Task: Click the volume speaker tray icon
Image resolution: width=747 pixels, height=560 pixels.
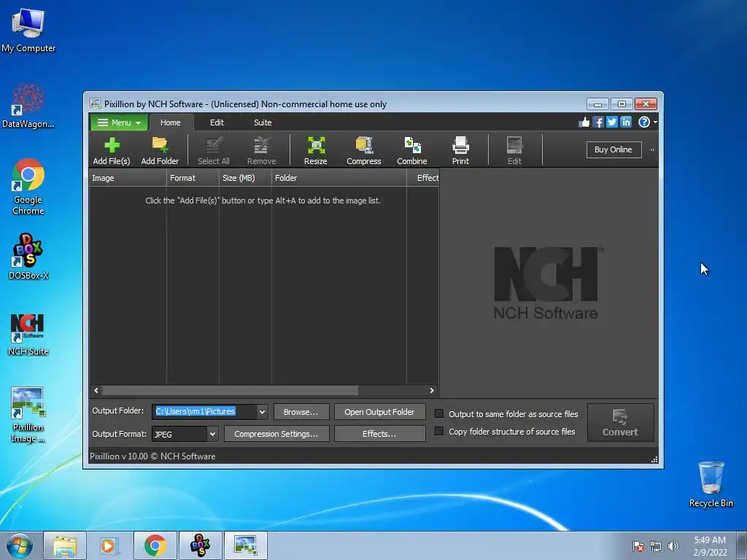Action: coord(673,547)
